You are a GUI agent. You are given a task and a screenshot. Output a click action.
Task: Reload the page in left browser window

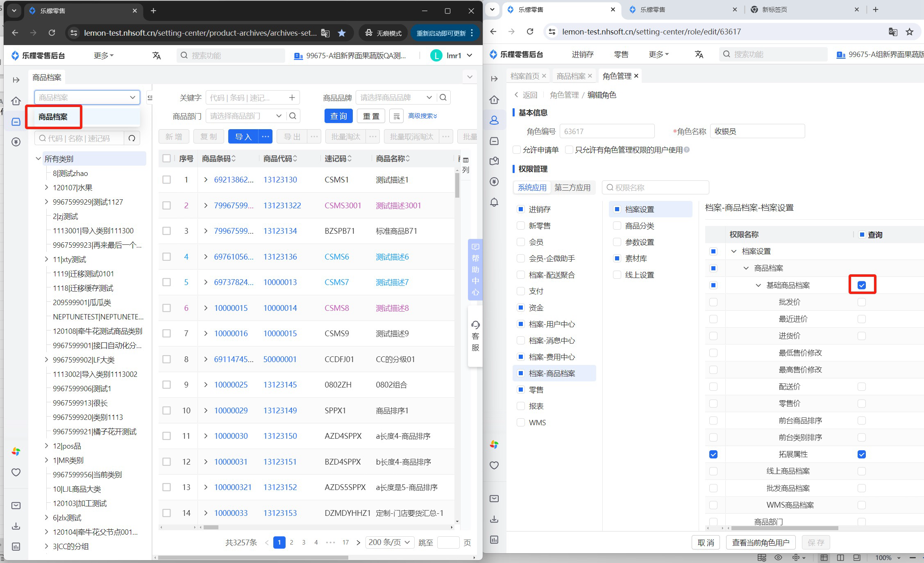52,33
